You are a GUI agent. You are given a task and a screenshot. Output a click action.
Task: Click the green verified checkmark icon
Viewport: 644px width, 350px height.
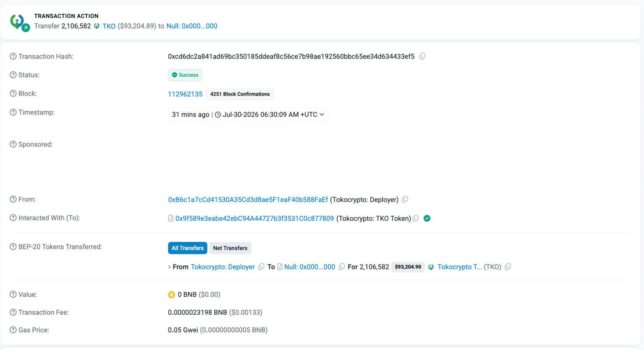427,218
